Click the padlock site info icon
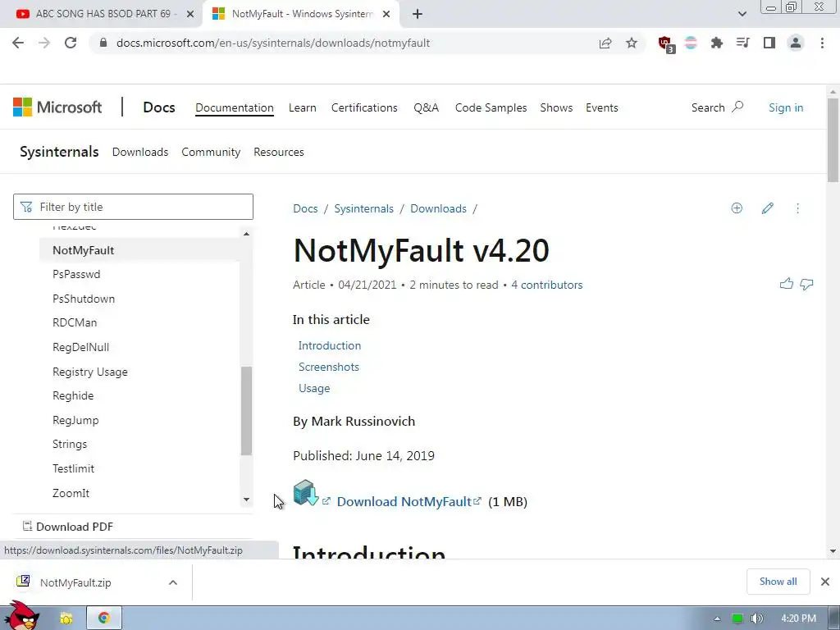The width and height of the screenshot is (840, 630). [x=103, y=43]
